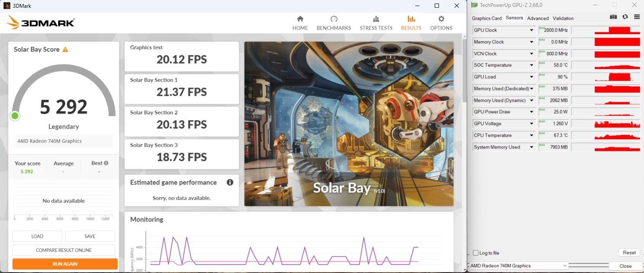Viewport: 644px width, 273px height.
Task: Click the Monitoring section heading
Action: [147, 219]
